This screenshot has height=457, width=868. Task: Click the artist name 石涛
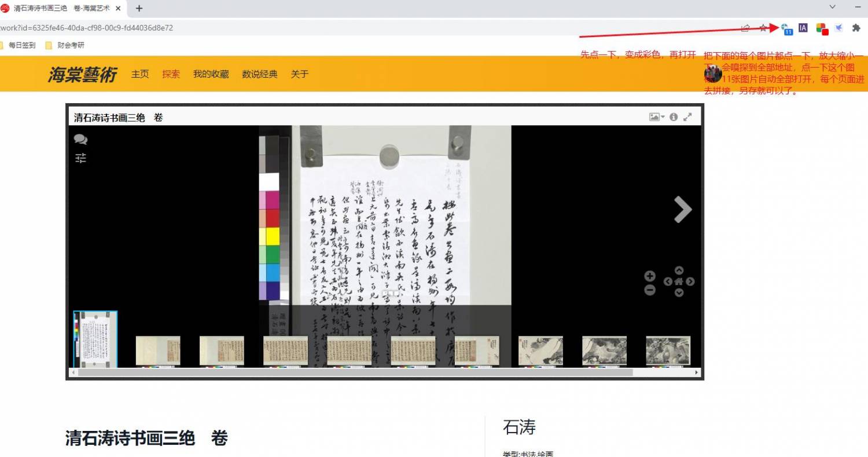pos(519,427)
